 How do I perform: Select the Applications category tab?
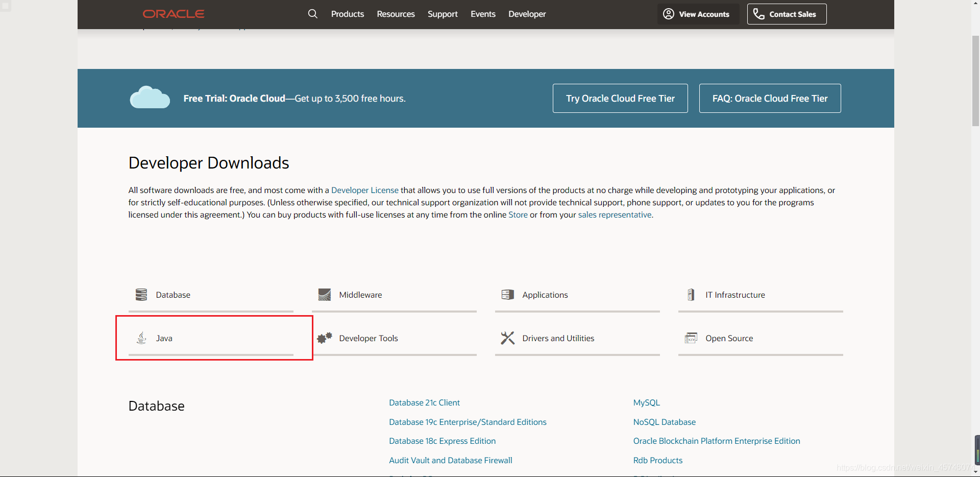(x=577, y=295)
